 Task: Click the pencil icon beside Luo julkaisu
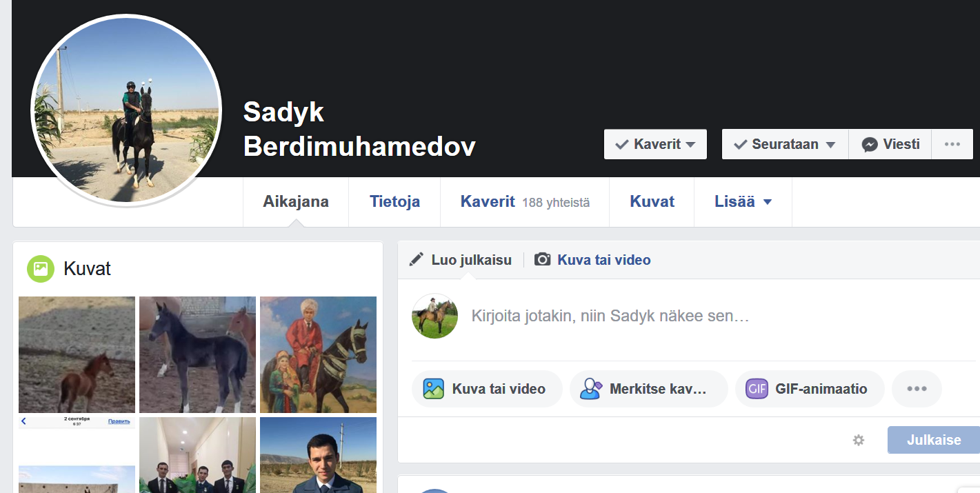tap(416, 259)
